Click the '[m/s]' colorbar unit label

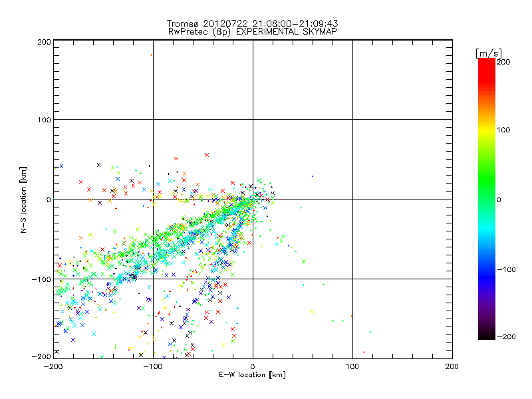488,53
